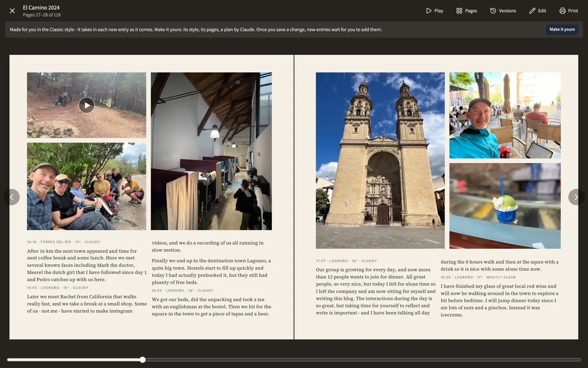The width and height of the screenshot is (588, 368).
Task: Click paragraph starting 'We got our beds'
Action: pyautogui.click(x=212, y=307)
